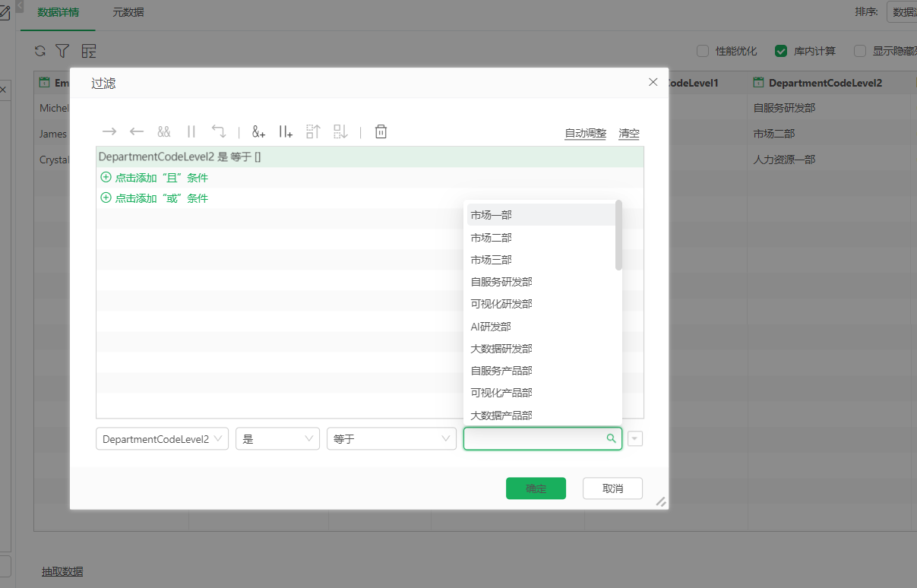Click the 自动调整 link
Viewport: 917px width, 588px height.
coord(585,133)
